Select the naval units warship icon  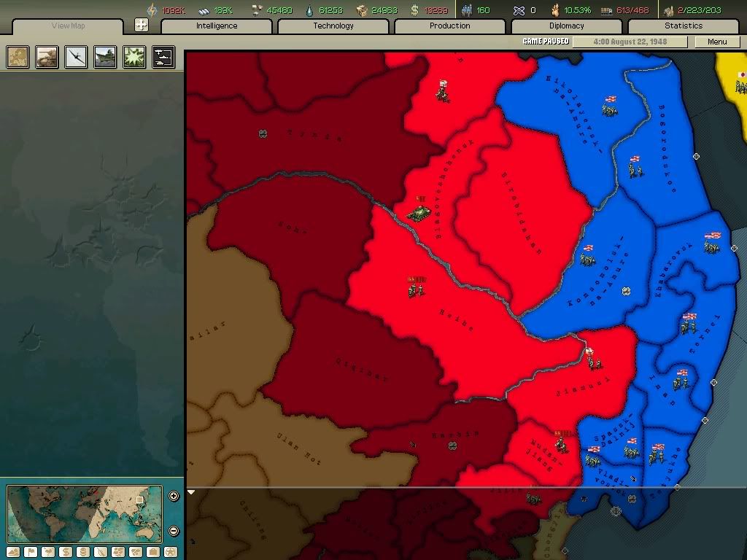tap(105, 57)
